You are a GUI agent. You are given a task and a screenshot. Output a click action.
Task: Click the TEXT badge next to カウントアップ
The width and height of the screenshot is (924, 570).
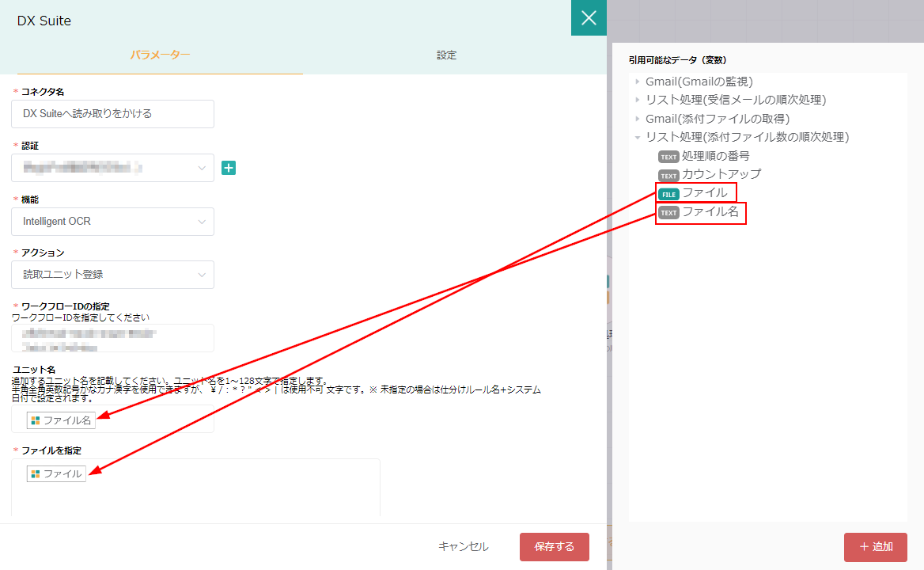coord(668,176)
